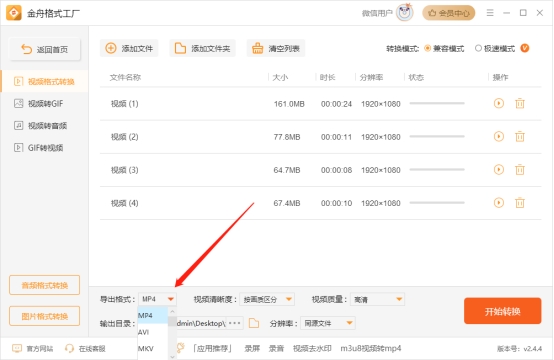The height and width of the screenshot is (360, 554).
Task: Click progress bar of 视频 (1)
Action: pyautogui.click(x=437, y=103)
